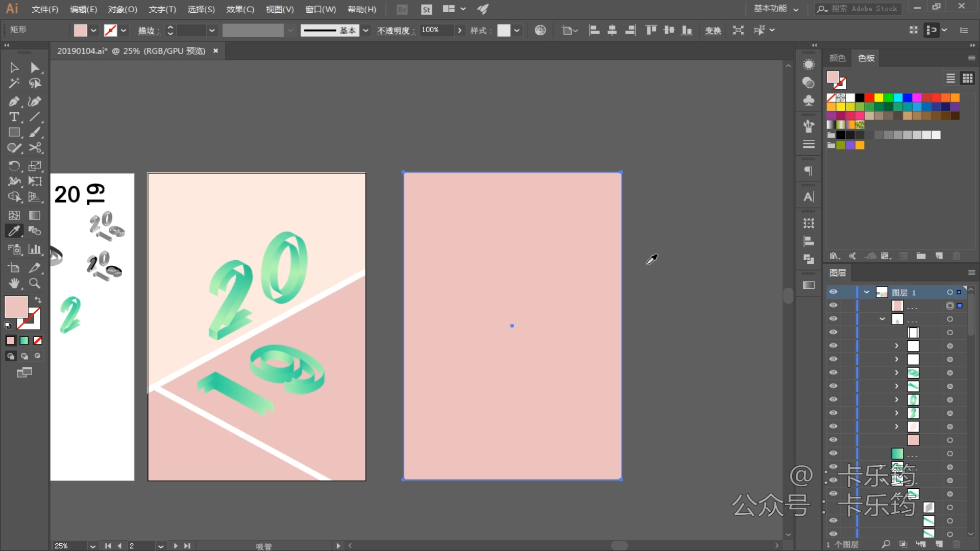Go to first artboard button
Viewport: 980px width, 551px height.
tap(108, 546)
